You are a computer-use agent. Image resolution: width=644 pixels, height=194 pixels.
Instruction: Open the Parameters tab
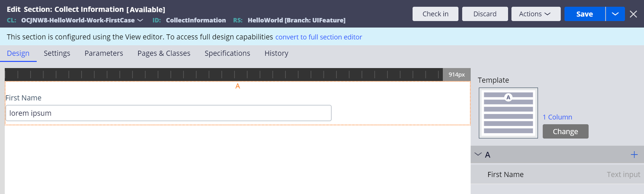coord(103,53)
